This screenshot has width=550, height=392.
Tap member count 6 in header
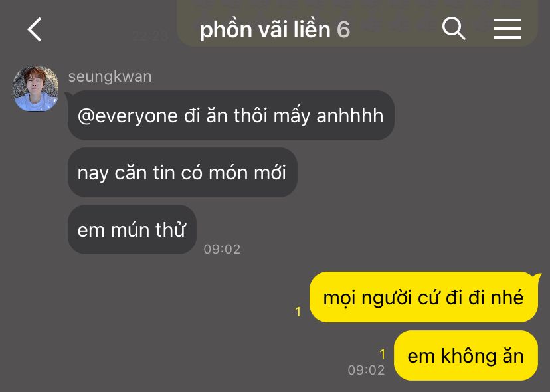coord(343,29)
